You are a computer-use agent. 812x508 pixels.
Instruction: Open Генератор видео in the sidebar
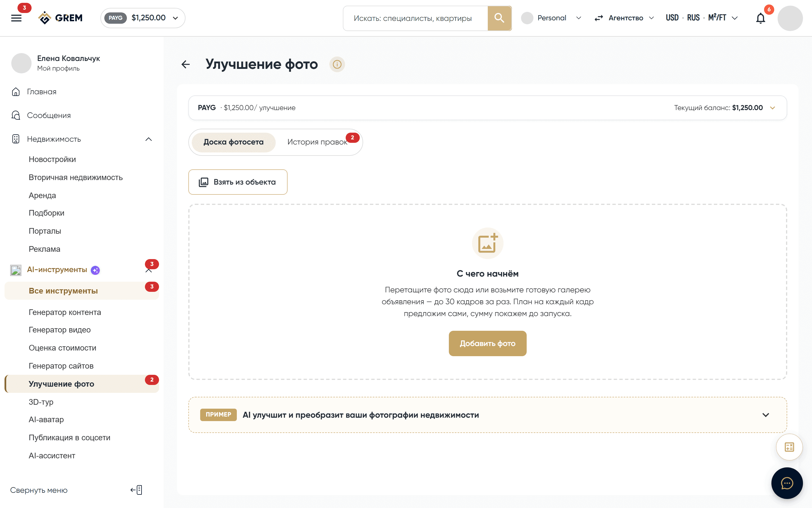point(60,330)
